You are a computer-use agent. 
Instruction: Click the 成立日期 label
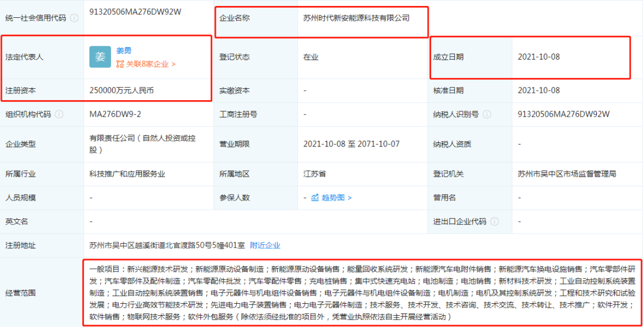pos(448,57)
